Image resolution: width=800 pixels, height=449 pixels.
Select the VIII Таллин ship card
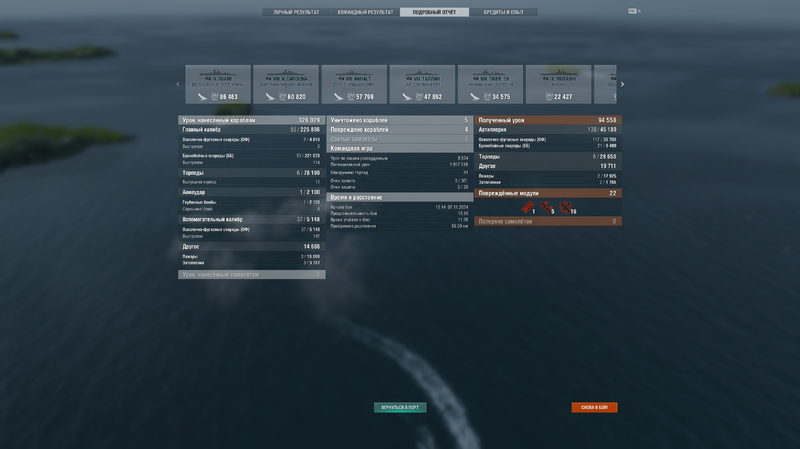(422, 84)
